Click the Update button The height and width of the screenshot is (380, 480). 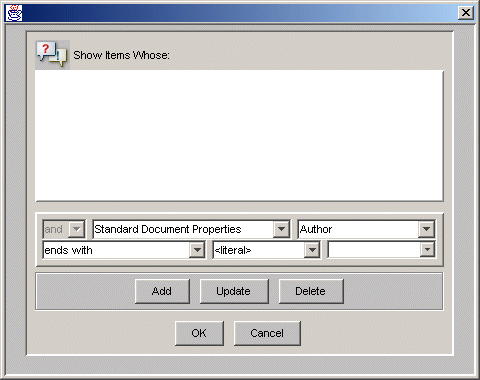(x=234, y=291)
